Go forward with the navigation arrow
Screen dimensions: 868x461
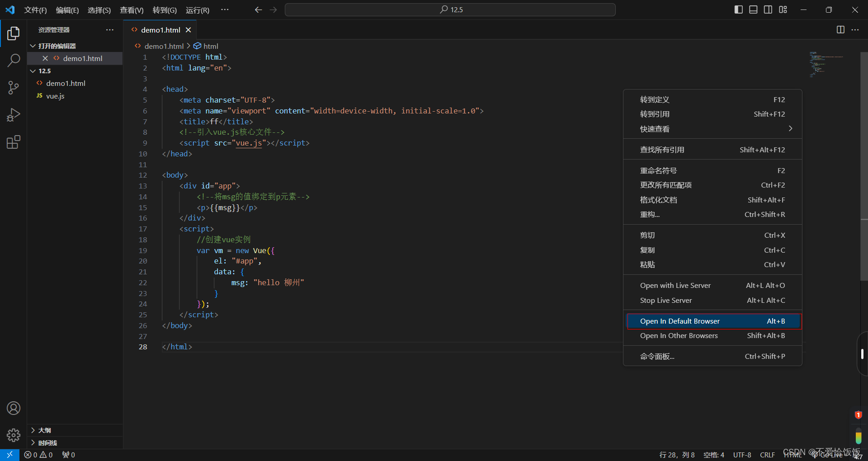click(x=273, y=9)
